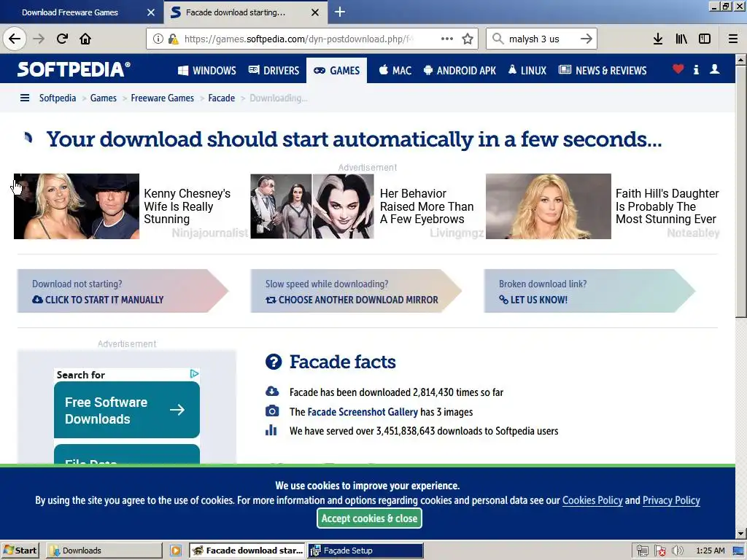Switch to Downloads taskbar window

click(104, 551)
